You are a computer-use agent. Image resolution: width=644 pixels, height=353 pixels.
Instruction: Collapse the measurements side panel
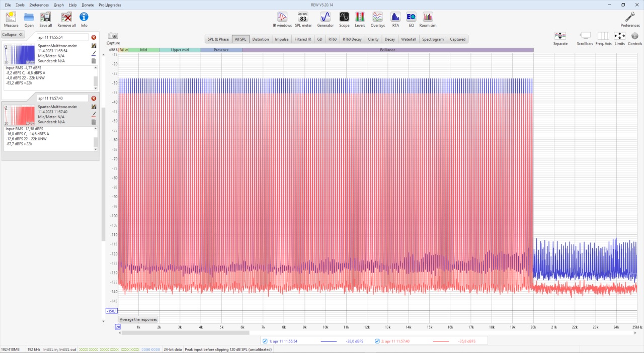13,35
